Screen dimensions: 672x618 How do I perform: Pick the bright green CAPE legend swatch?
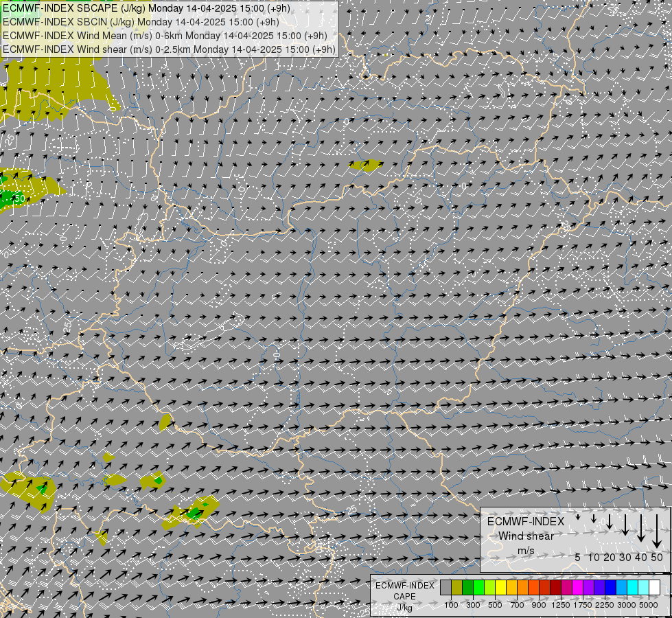pos(478,588)
